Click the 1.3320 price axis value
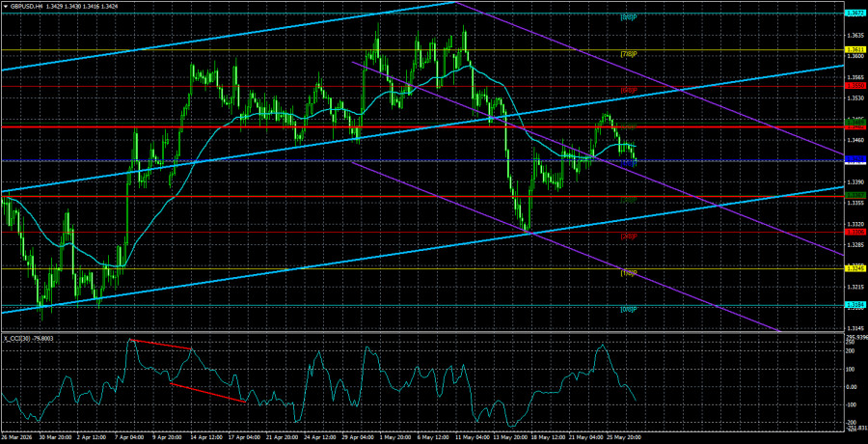The image size is (868, 444). coord(855,224)
